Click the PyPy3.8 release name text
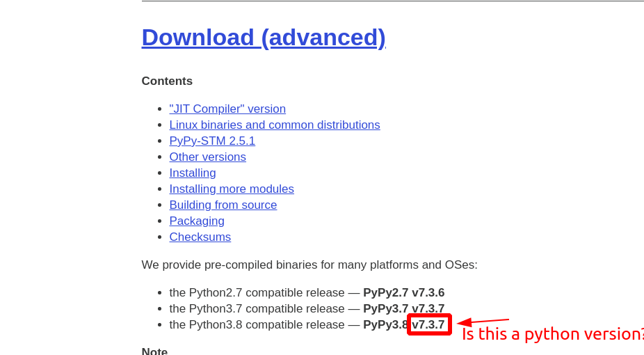The width and height of the screenshot is (644, 355). (386, 324)
